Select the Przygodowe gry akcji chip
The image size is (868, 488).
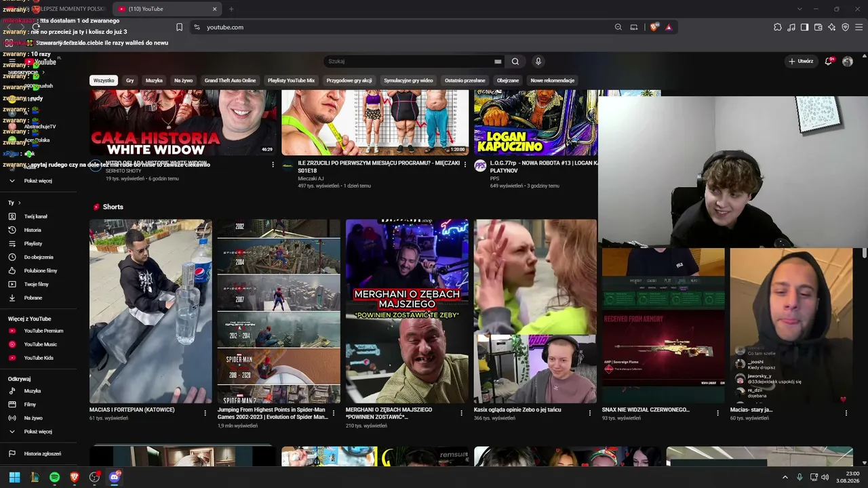coord(349,81)
